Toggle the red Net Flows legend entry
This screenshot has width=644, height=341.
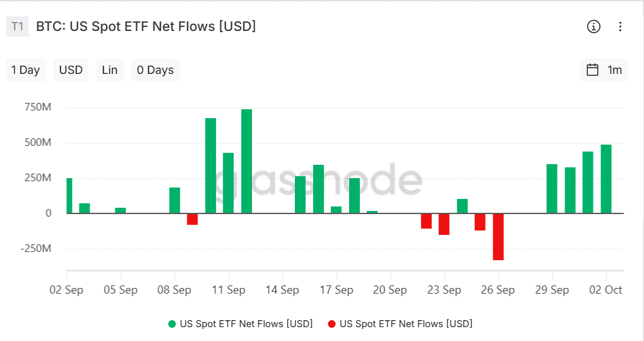click(x=405, y=324)
